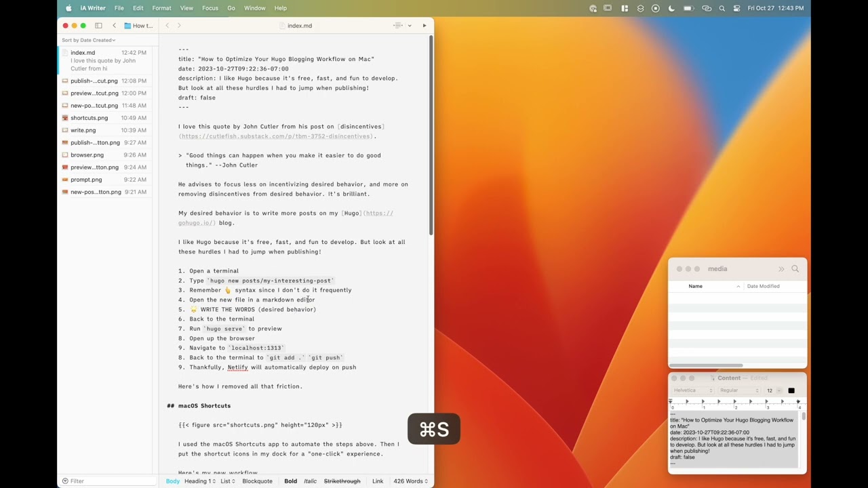Select publish-...cut.png from 12:08 PM
Viewport: 868px width, 488px height.
(104, 81)
